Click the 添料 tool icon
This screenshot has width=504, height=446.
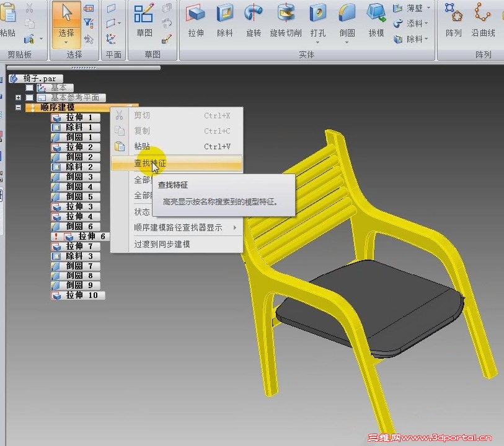pyautogui.click(x=398, y=24)
